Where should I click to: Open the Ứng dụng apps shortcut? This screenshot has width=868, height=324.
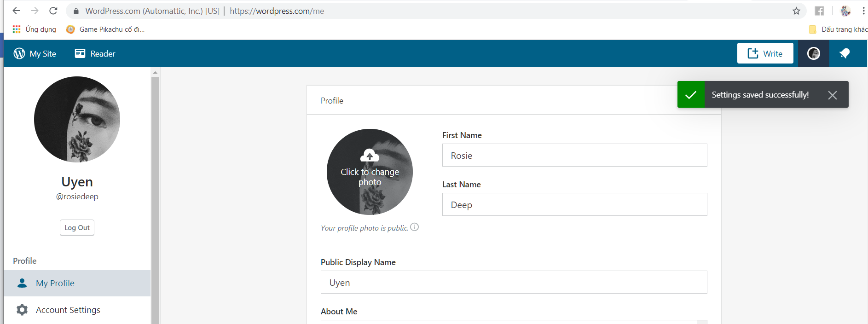point(35,29)
